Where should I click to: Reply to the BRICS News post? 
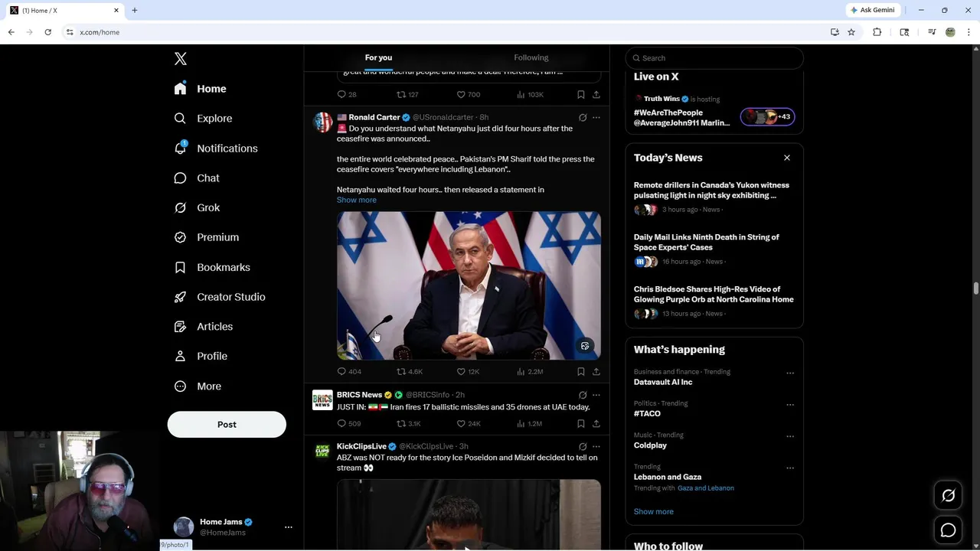[349, 424]
